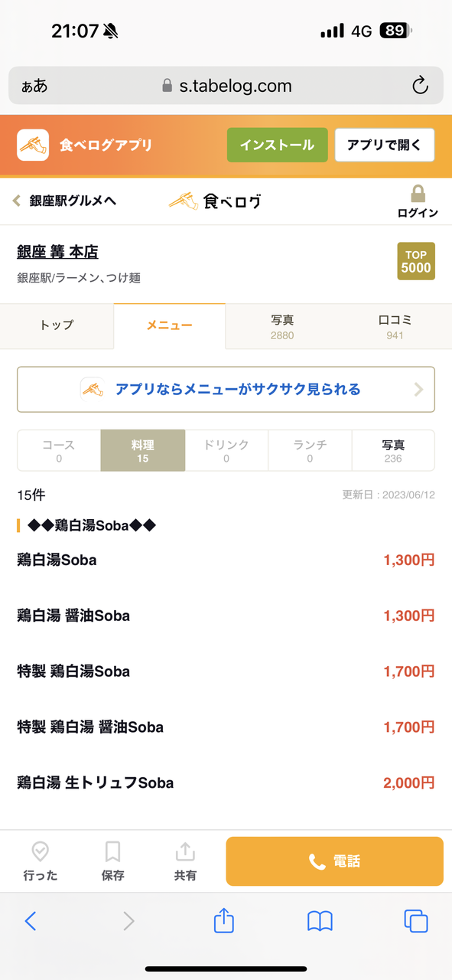The height and width of the screenshot is (980, 452).
Task: Save restaurant with 保存 bookmark icon
Action: [x=112, y=861]
